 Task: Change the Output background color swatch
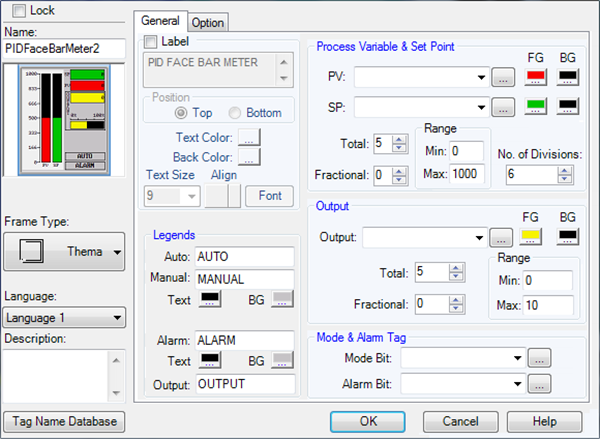[568, 237]
